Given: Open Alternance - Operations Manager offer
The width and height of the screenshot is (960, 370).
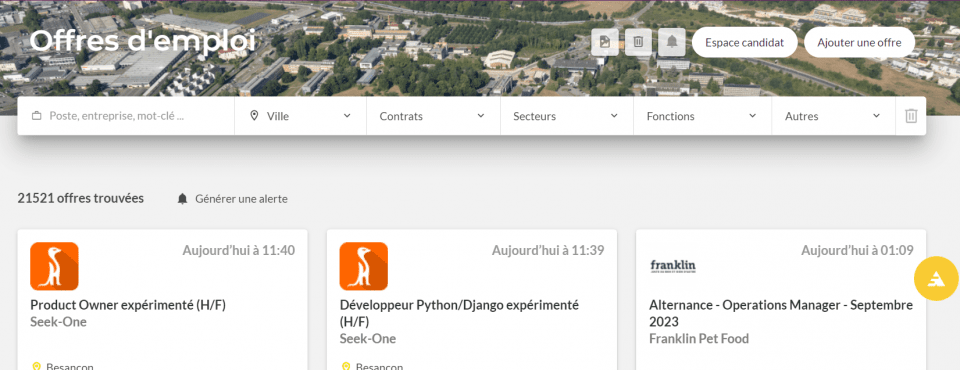Looking at the screenshot, I should click(x=781, y=313).
